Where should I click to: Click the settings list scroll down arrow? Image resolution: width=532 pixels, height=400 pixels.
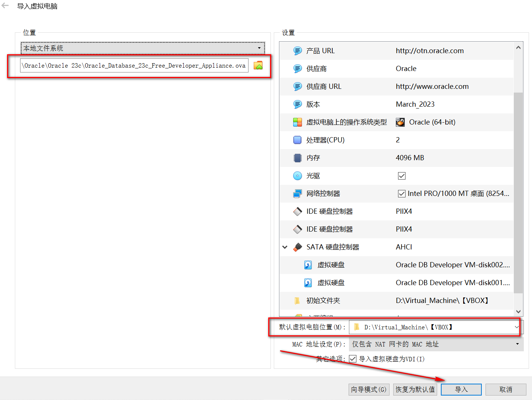click(518, 312)
